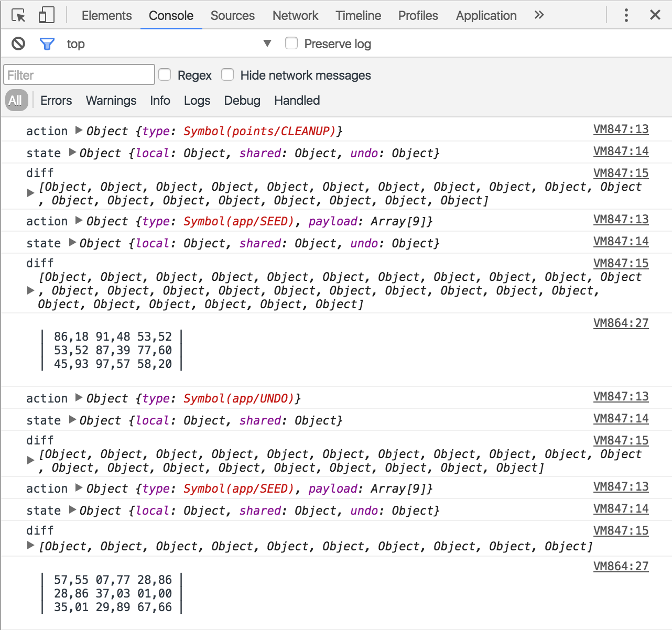Viewport: 672px width, 630px height.
Task: Click matrix row '28,86 37,03 01,00'
Action: click(x=113, y=593)
